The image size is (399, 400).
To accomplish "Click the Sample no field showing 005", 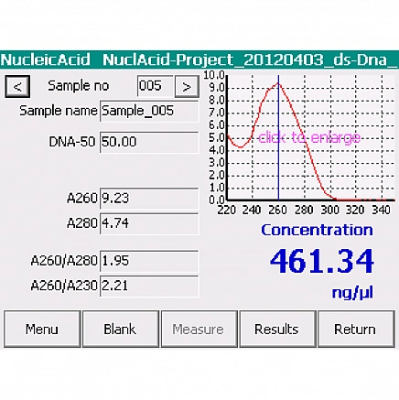I will [x=155, y=86].
